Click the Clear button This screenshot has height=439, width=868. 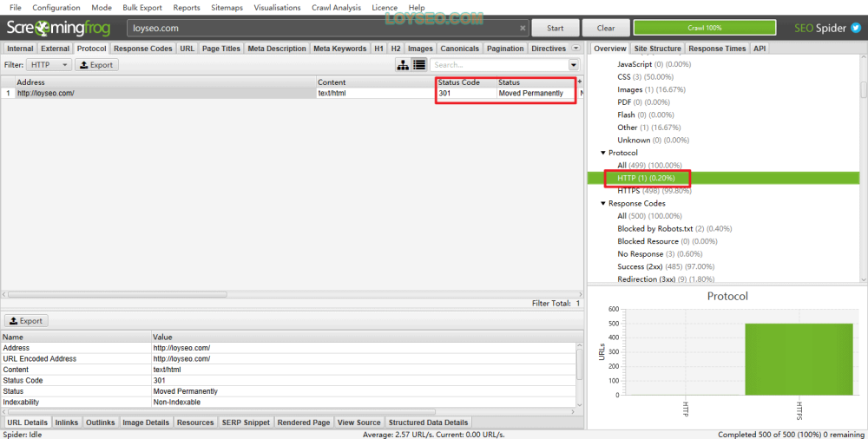coord(606,28)
